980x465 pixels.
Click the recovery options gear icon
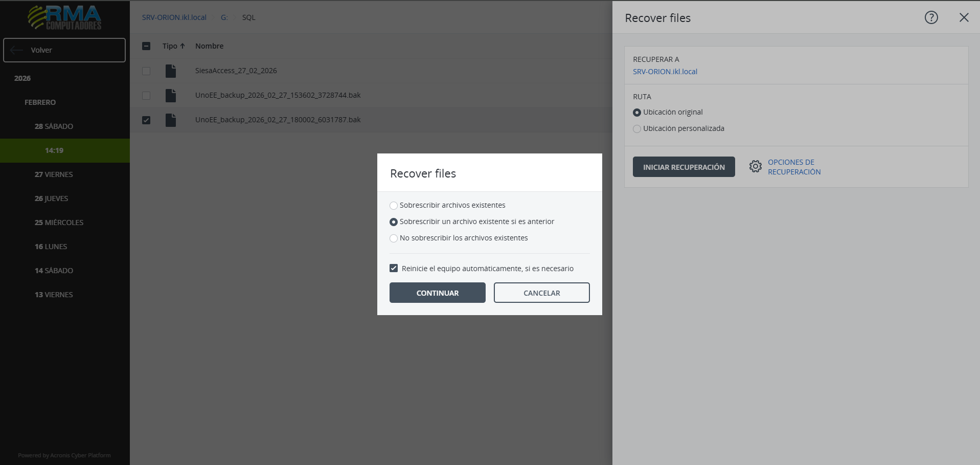coord(755,167)
